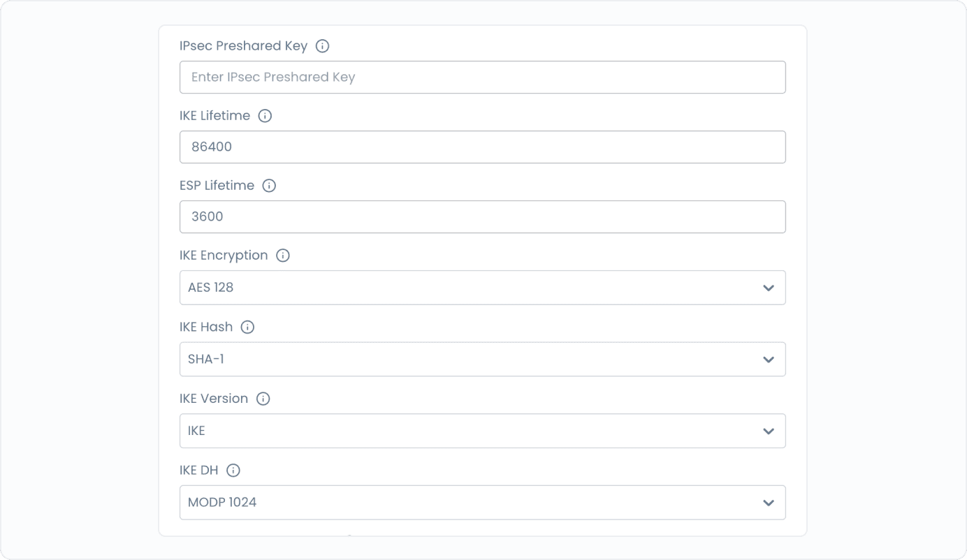Image resolution: width=967 pixels, height=560 pixels.
Task: Open the IKE Version dropdown
Action: pos(483,431)
